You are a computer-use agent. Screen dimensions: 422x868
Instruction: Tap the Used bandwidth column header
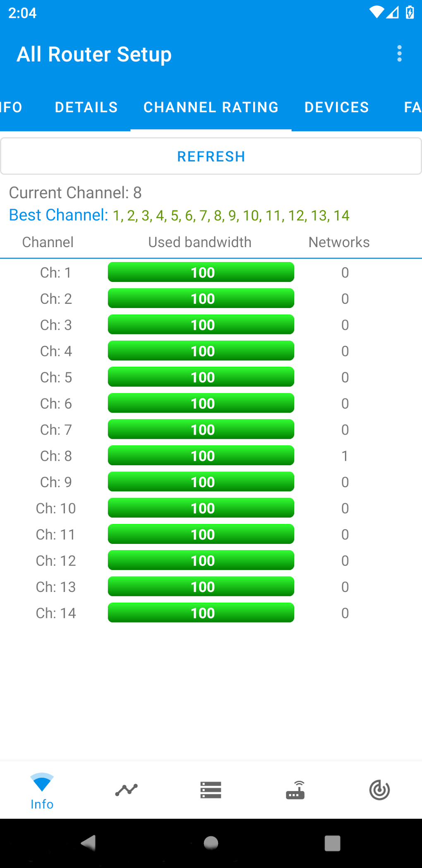[199, 242]
